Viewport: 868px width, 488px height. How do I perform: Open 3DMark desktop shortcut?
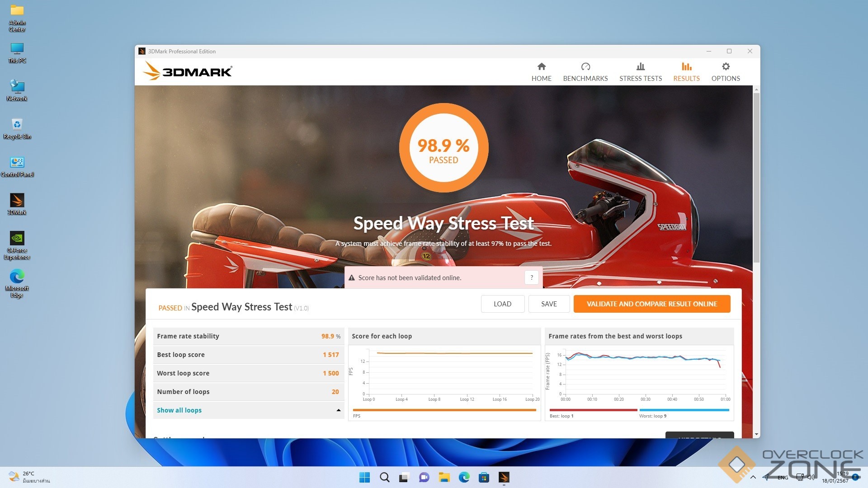coord(17,201)
